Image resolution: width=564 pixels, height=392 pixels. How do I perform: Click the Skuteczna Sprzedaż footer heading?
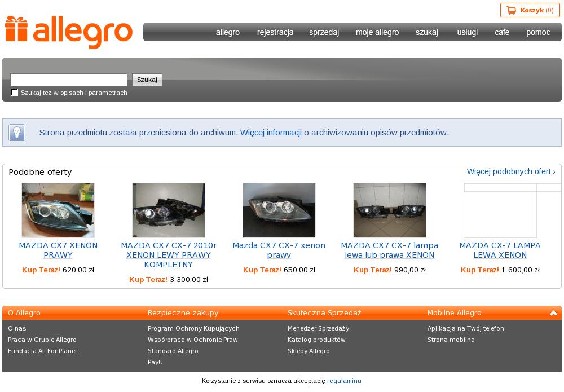pos(324,313)
